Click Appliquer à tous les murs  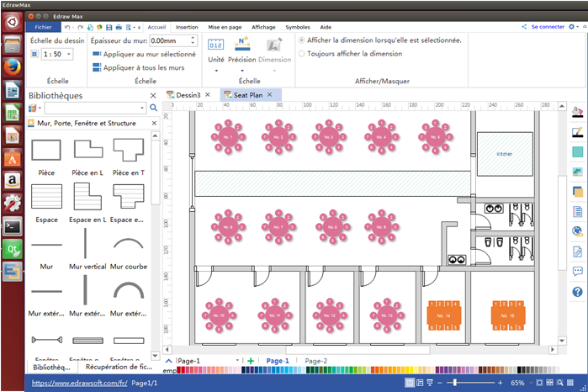tap(143, 67)
